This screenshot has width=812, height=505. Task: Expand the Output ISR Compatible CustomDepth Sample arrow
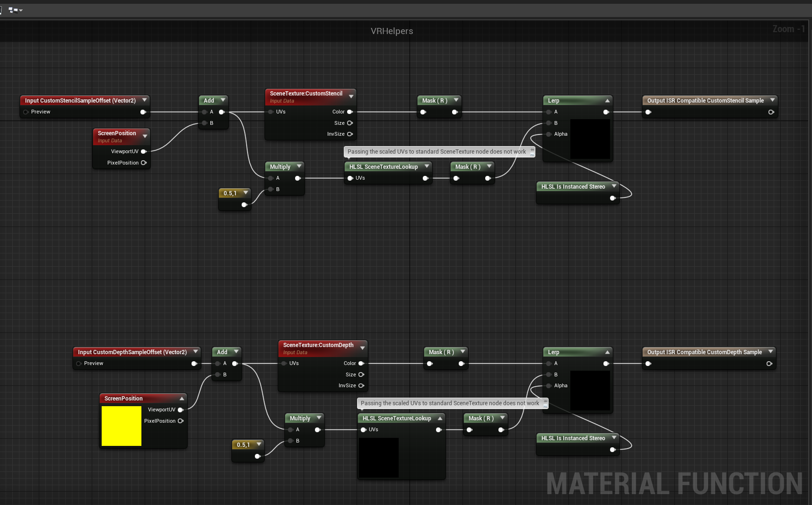pos(770,352)
